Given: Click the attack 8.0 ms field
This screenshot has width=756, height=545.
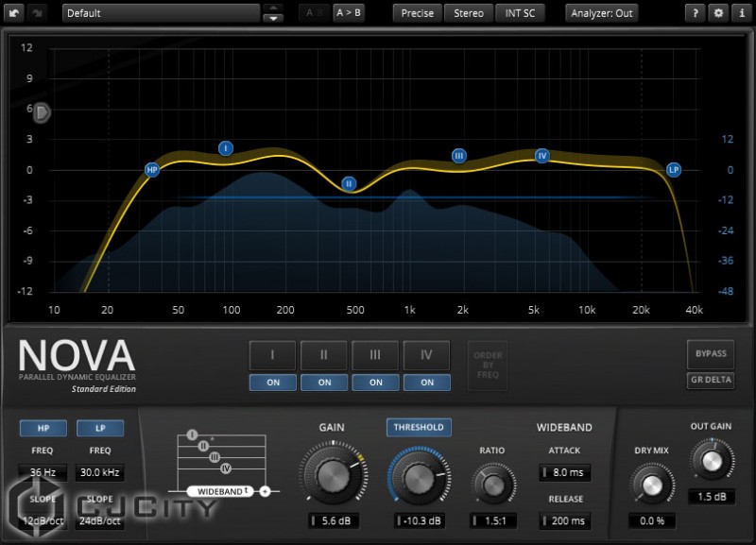Looking at the screenshot, I should click(x=565, y=472).
